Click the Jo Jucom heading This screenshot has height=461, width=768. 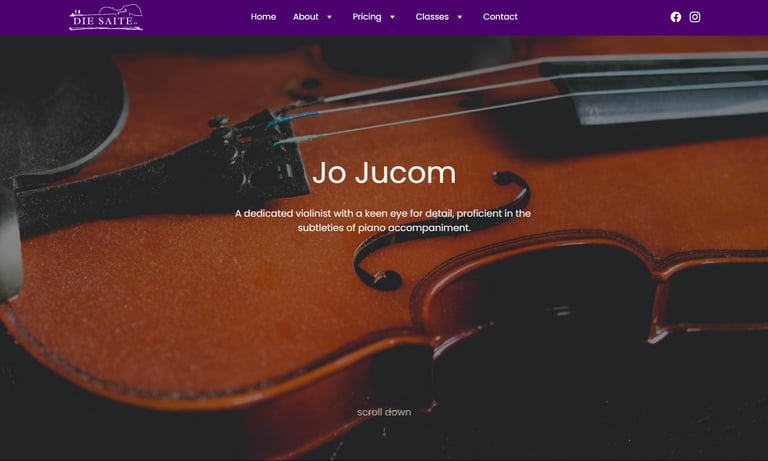pos(384,173)
